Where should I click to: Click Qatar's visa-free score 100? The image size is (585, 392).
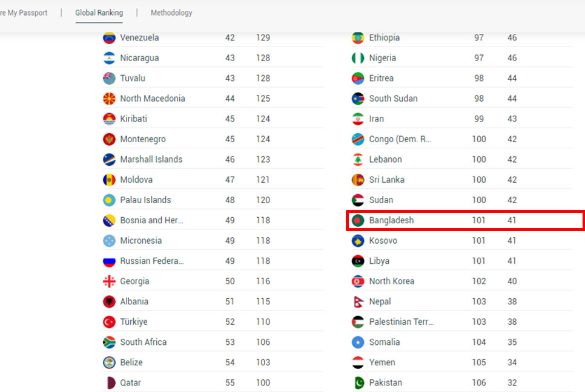(x=263, y=383)
